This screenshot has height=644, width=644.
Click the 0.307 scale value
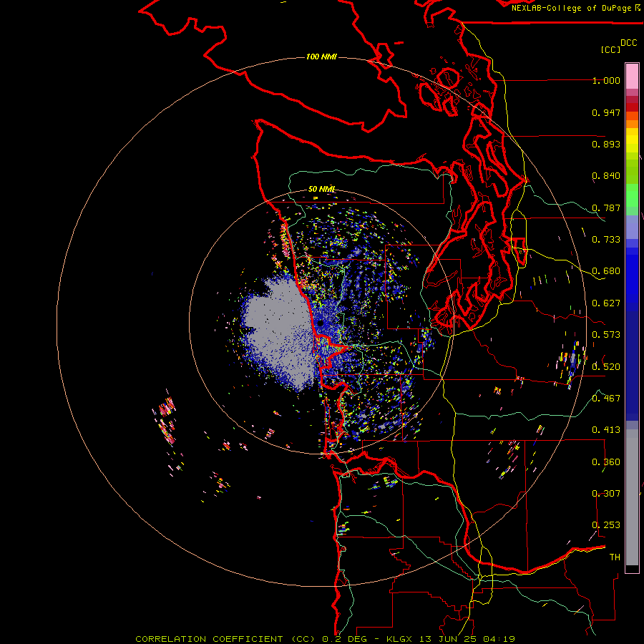coord(606,494)
